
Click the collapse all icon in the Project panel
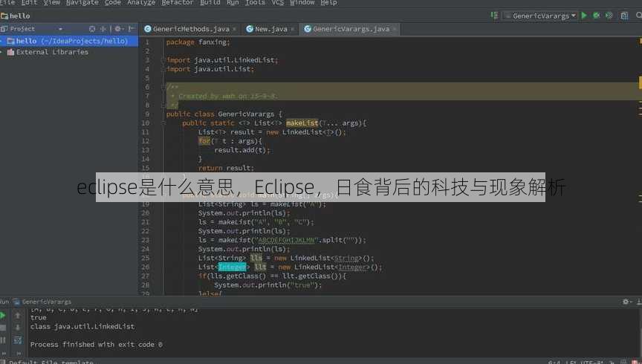[103, 29]
